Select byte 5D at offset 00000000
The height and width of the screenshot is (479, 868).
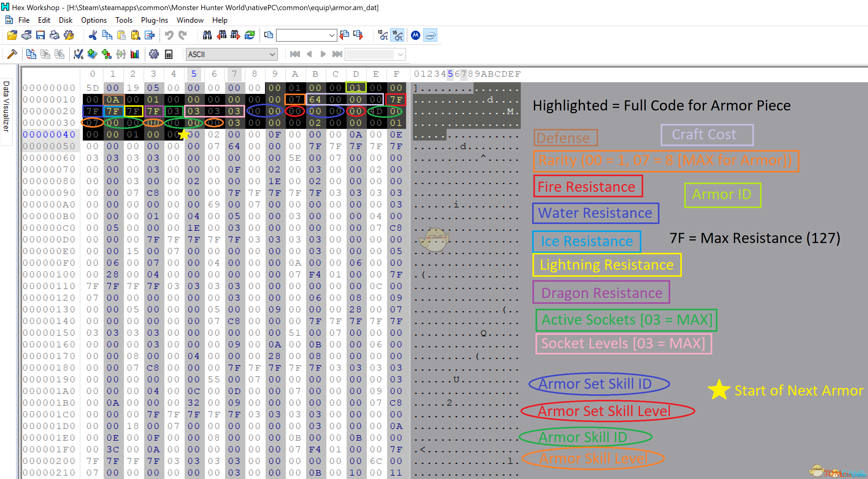click(x=93, y=88)
